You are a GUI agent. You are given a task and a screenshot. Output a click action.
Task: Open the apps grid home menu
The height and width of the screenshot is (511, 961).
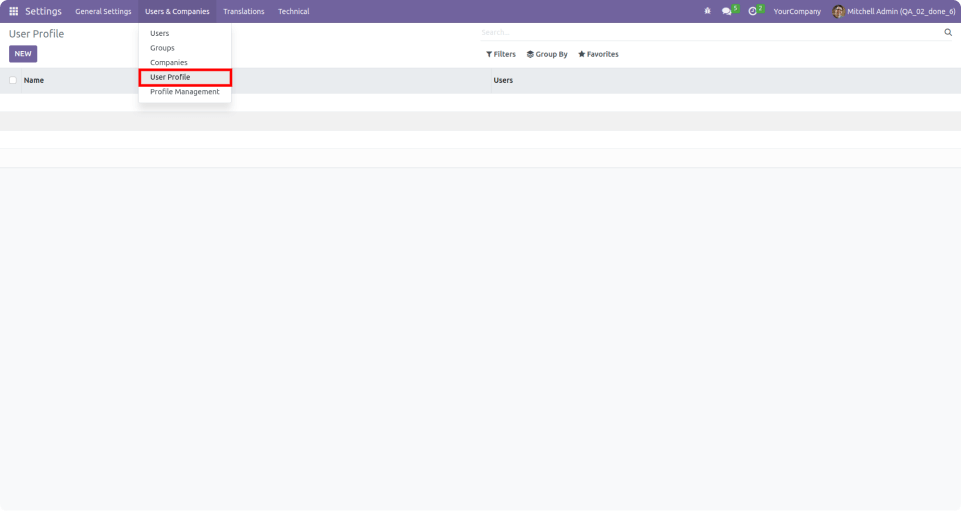coord(13,11)
